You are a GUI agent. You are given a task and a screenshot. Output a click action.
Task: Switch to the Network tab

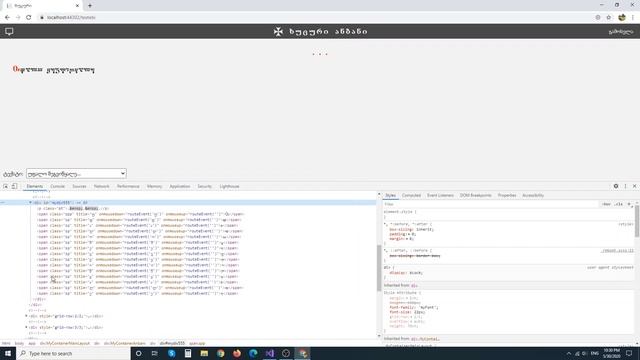pos(102,186)
